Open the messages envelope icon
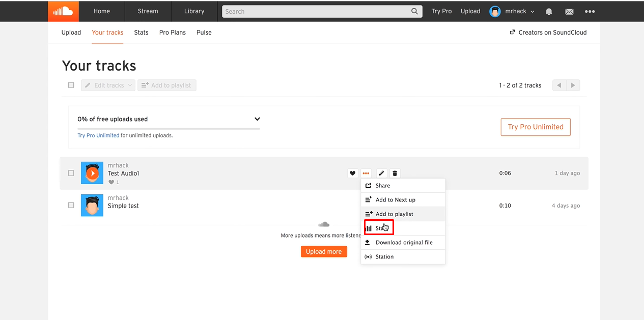This screenshot has height=320, width=644. point(569,11)
